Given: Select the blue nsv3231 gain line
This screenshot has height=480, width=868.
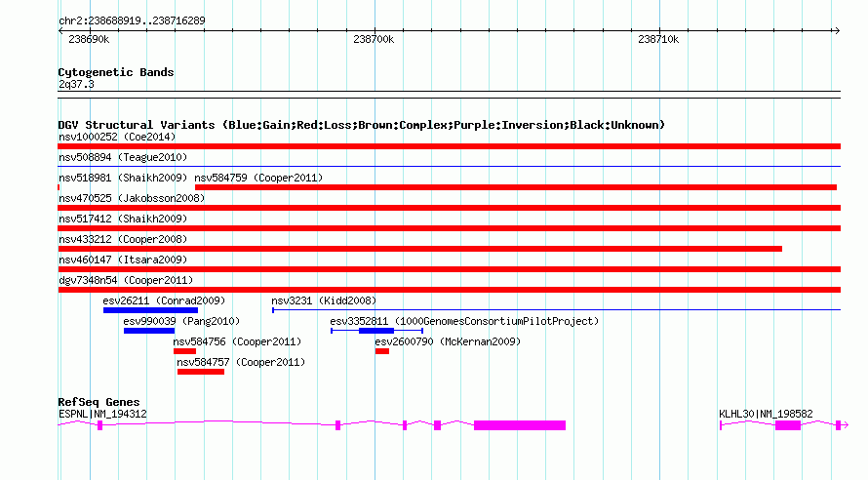Looking at the screenshot, I should click(x=556, y=310).
